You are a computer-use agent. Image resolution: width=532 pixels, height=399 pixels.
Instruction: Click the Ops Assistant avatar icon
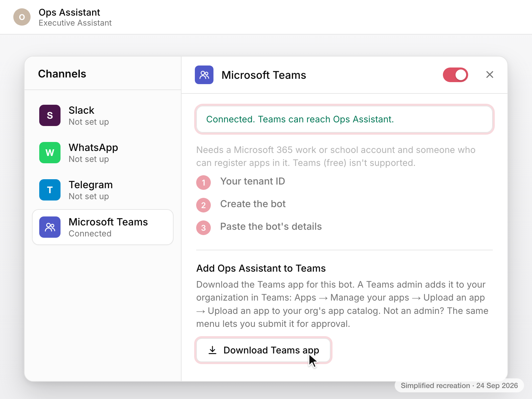coord(22,17)
